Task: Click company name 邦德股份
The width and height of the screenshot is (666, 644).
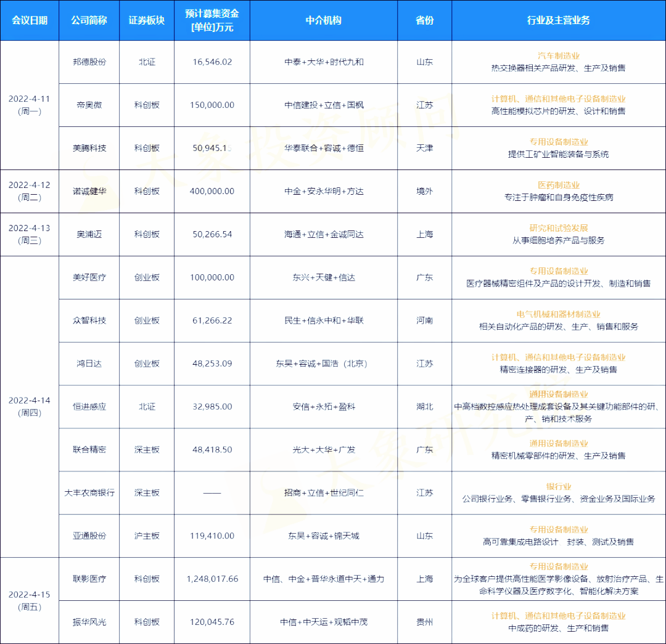Action: [x=89, y=62]
